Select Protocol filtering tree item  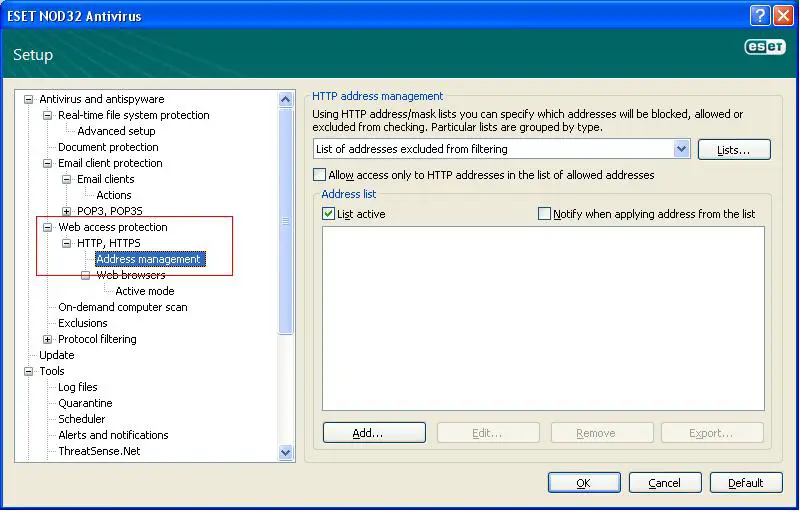[97, 339]
